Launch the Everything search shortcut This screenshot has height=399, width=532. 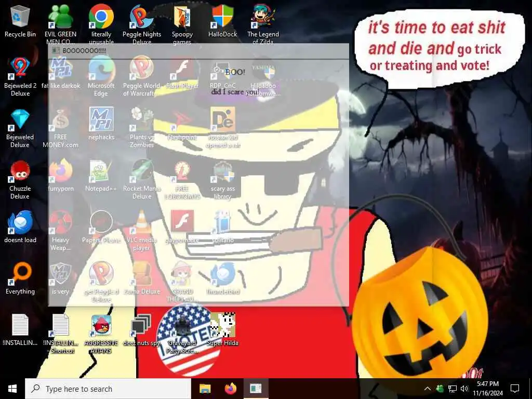tap(20, 279)
